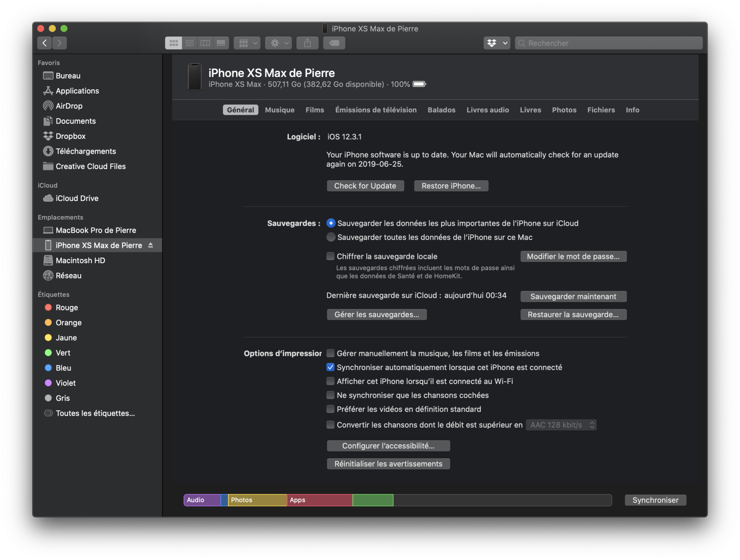This screenshot has height=560, width=740.
Task: Open the gear action menu
Action: pos(279,43)
